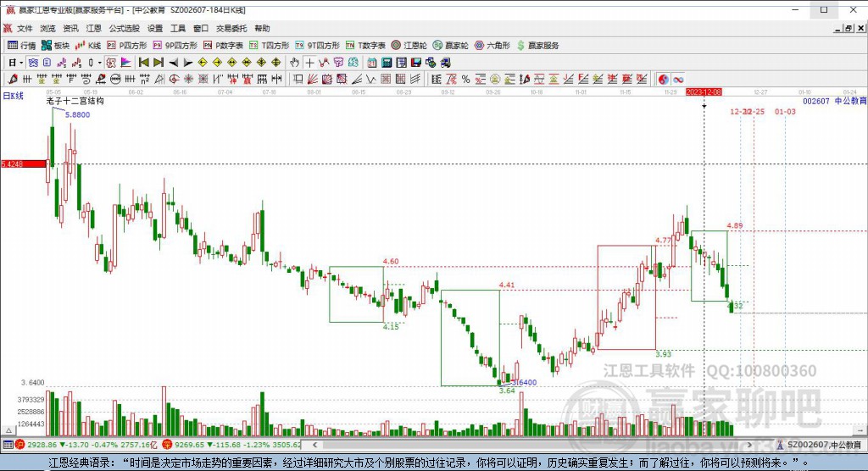Open the 9T四方形 tool
Viewport: 868px width, 471px height.
(317, 46)
